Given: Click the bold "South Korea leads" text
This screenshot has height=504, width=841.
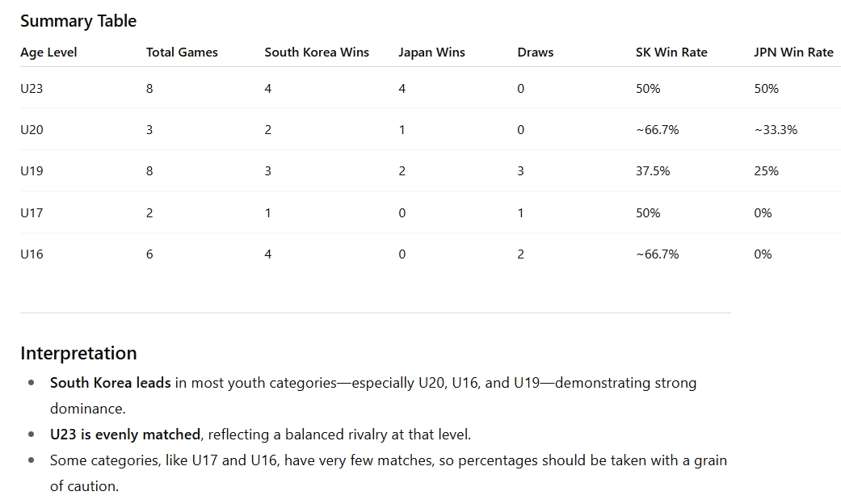Looking at the screenshot, I should pyautogui.click(x=111, y=383).
